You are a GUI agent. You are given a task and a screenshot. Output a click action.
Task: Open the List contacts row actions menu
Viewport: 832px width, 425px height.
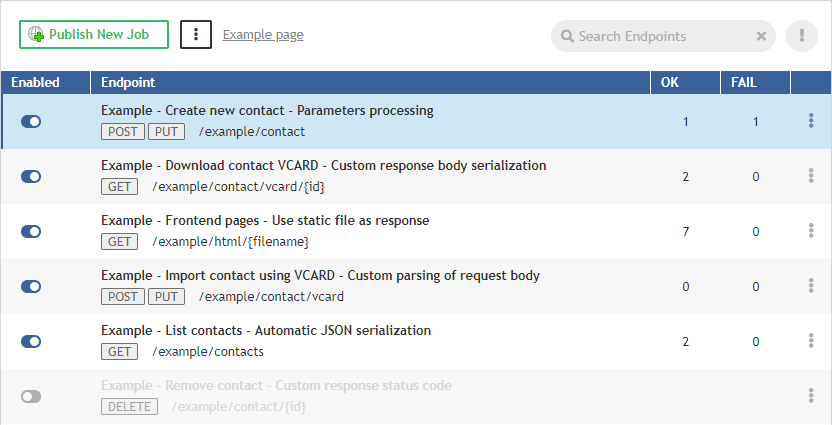click(811, 341)
